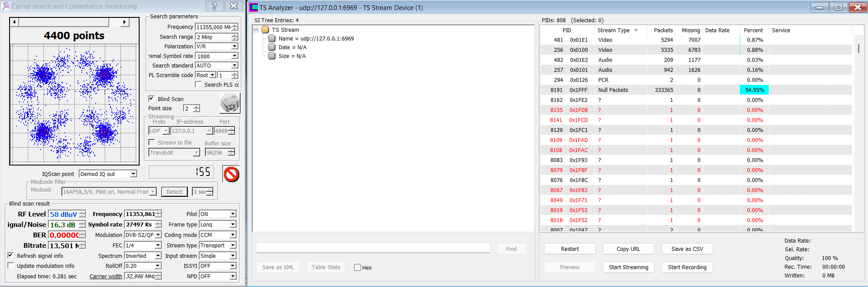Click the Start Streaming button

point(628,267)
